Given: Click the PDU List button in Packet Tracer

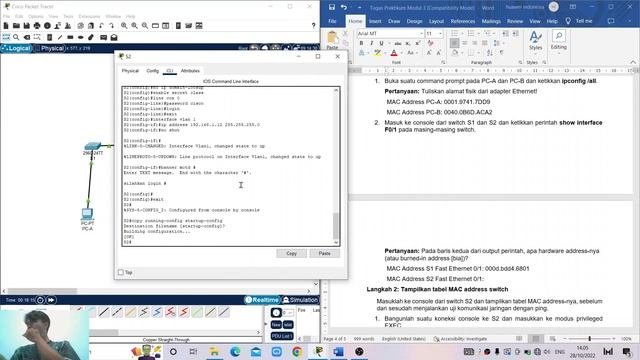Looking at the screenshot, I should (x=282, y=336).
